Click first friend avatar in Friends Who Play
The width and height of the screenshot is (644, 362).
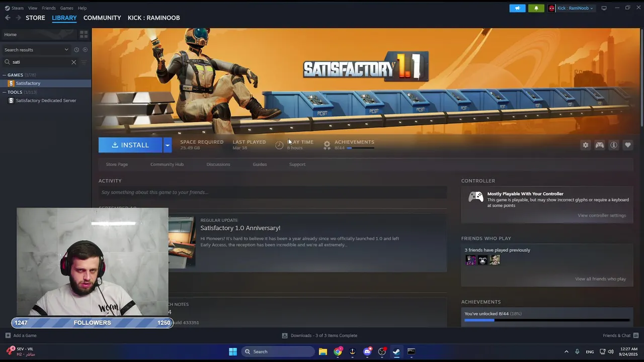471,260
